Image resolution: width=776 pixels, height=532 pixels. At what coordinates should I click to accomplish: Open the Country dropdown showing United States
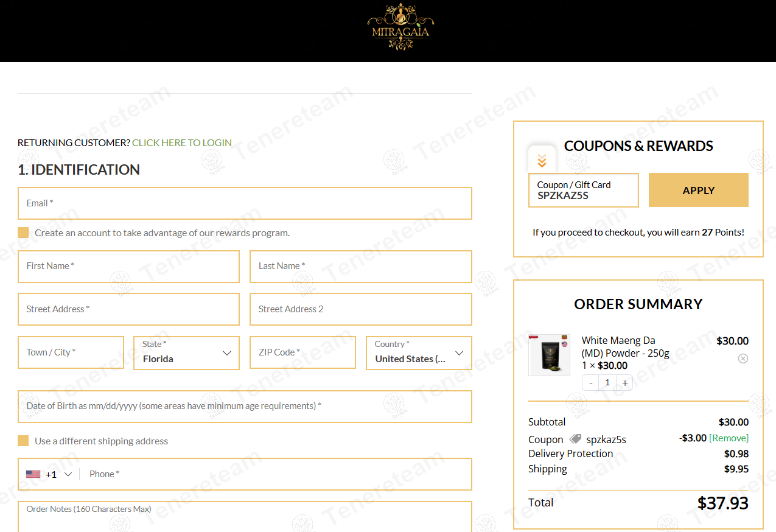click(x=419, y=353)
